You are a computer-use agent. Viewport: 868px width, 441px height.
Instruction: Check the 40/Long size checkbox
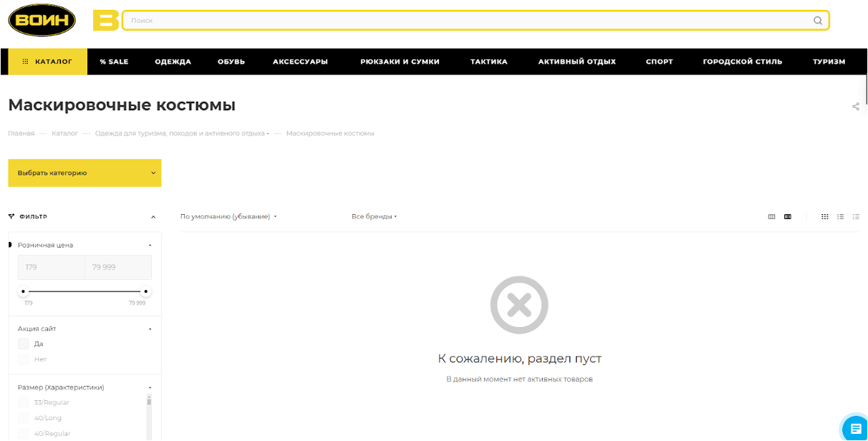pyautogui.click(x=24, y=418)
